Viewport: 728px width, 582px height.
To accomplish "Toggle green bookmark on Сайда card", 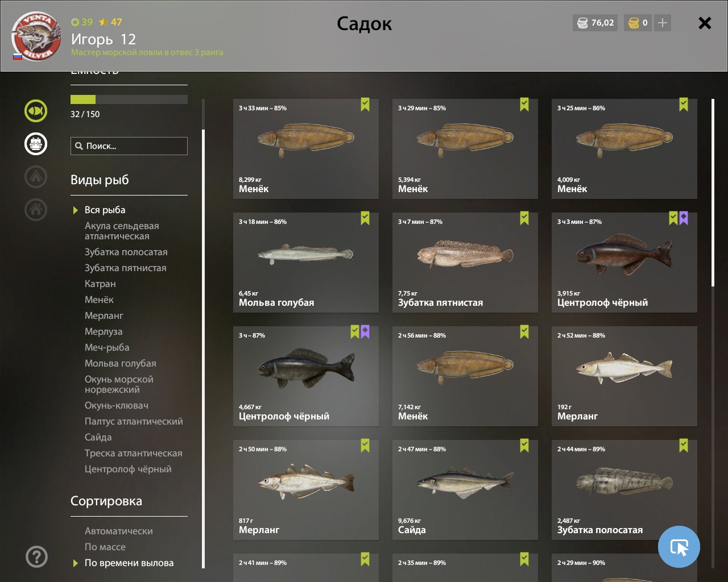I will pyautogui.click(x=524, y=446).
